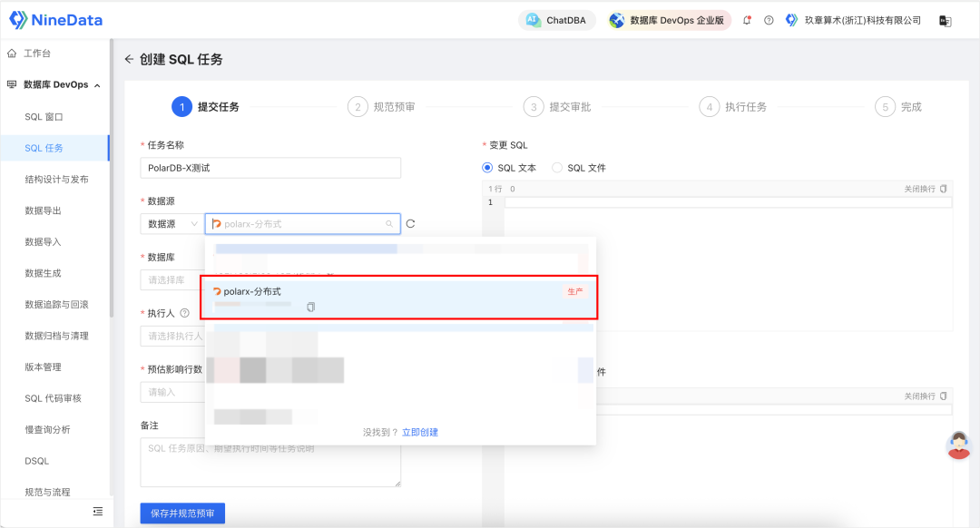
Task: Collapse the sidebar with the bottom menu icon
Action: 97,512
